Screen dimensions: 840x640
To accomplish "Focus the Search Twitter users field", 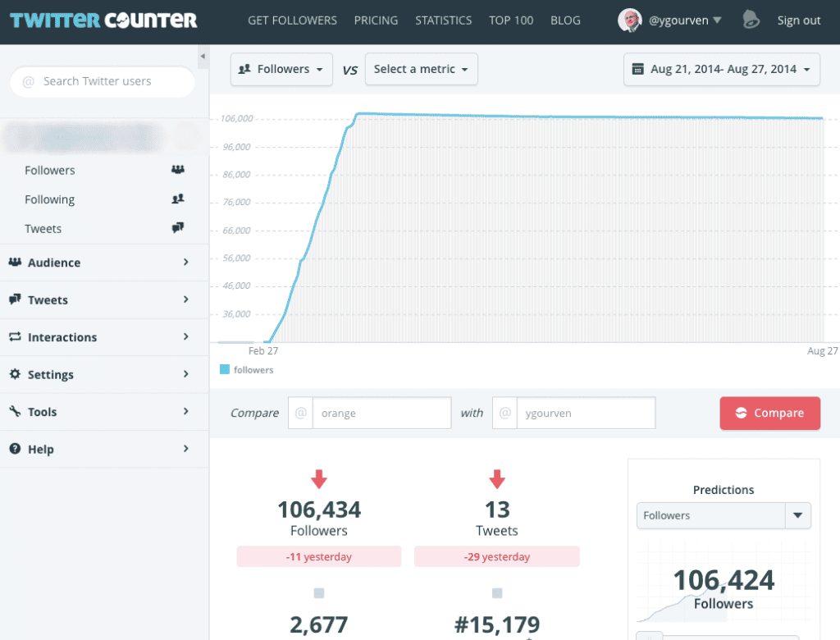I will [103, 81].
